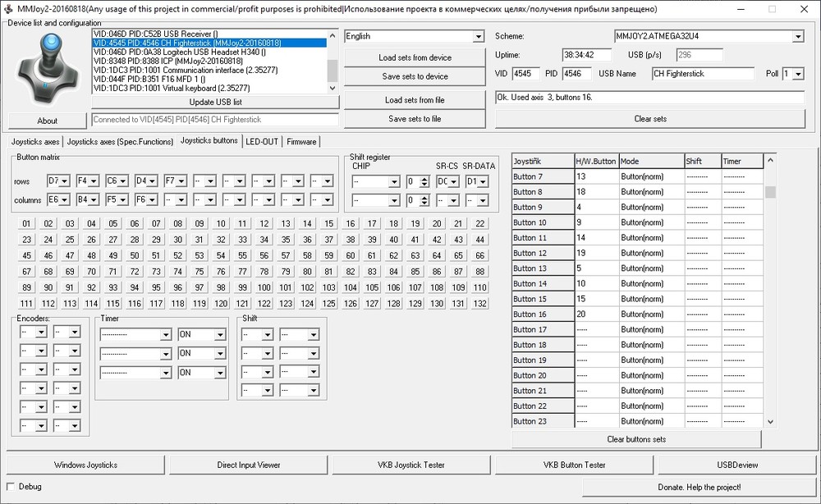
Task: Open the LED-OUT tab
Action: [263, 141]
